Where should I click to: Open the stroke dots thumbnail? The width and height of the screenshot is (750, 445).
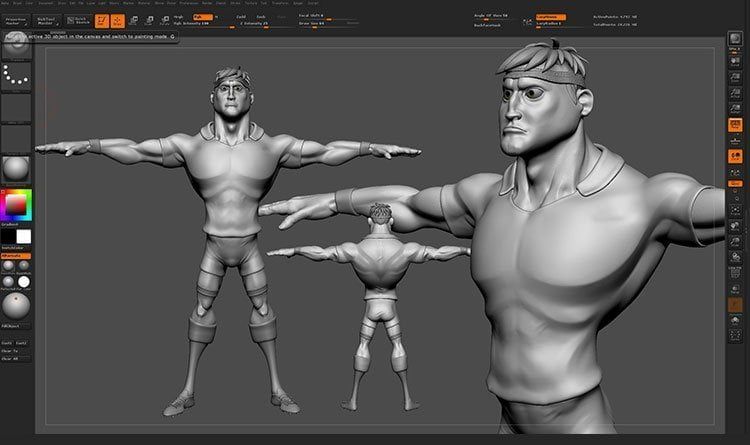16,76
